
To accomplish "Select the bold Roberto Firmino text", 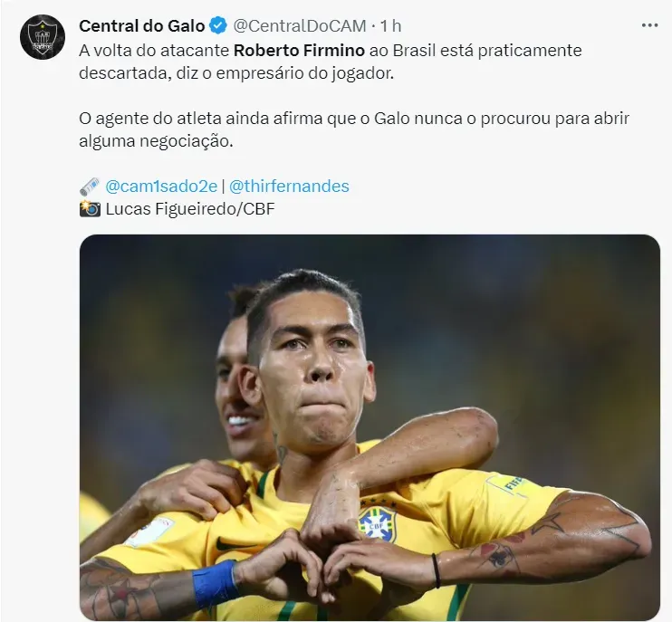I will coord(299,51).
